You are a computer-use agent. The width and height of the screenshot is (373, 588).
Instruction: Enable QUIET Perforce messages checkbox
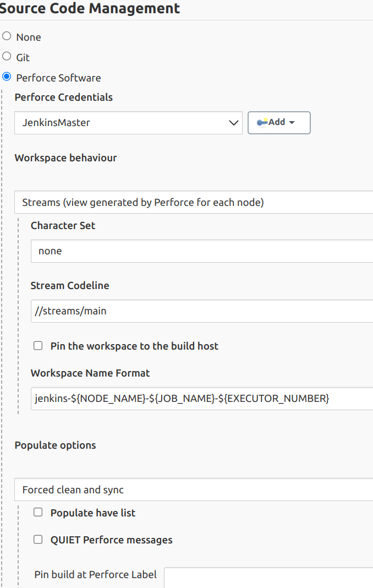[x=38, y=540]
